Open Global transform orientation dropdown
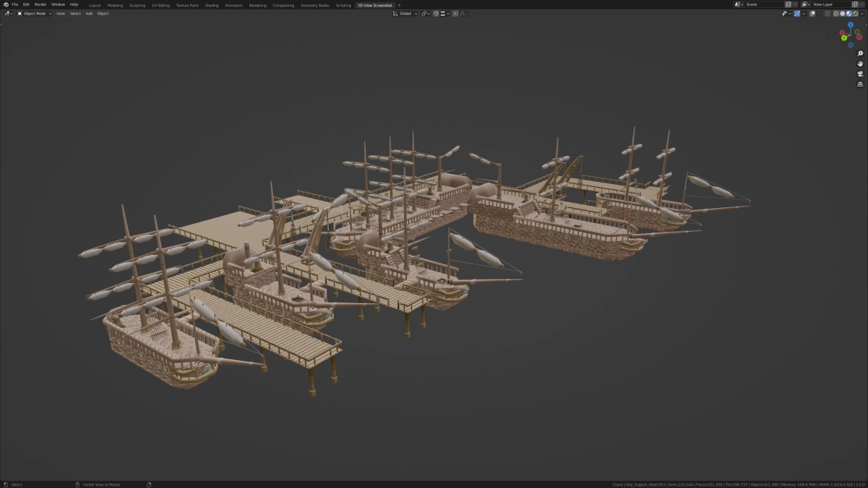The image size is (868, 488). 406,13
